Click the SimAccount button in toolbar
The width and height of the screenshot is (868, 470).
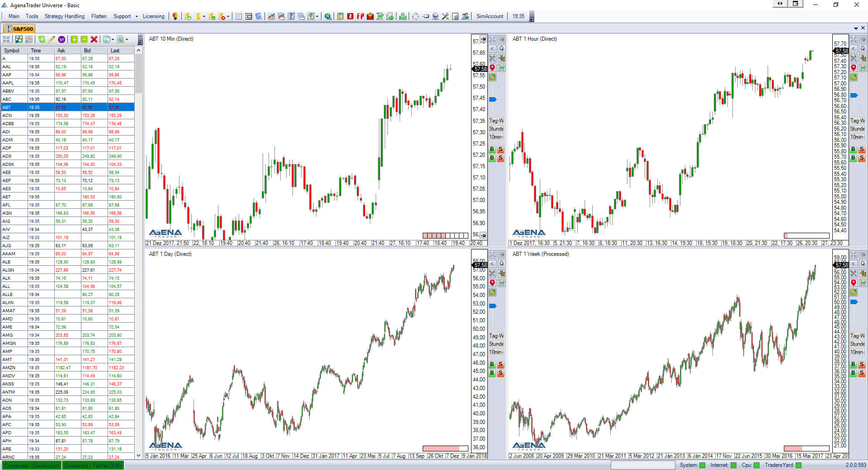490,16
